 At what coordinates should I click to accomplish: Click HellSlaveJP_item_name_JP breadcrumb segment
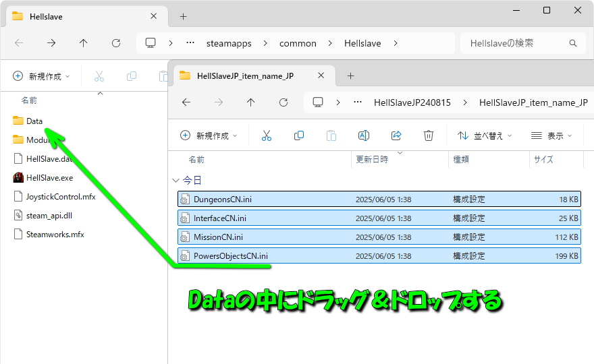(533, 102)
